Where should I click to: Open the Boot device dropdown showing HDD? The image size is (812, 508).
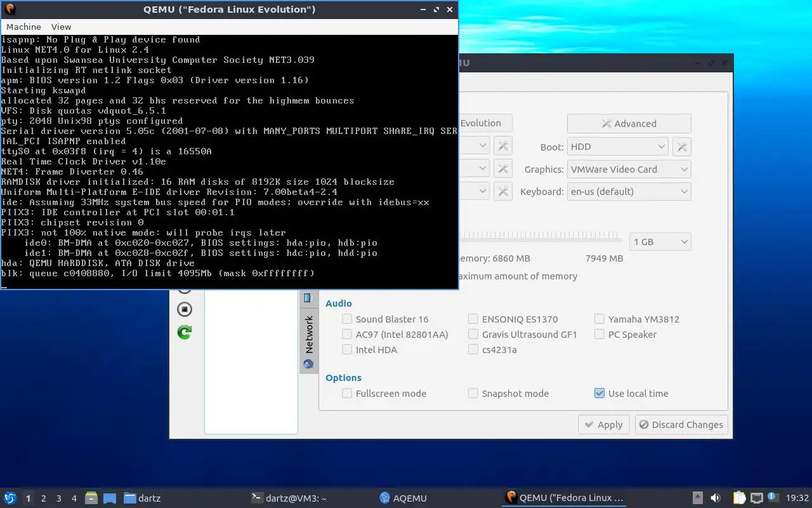[617, 147]
